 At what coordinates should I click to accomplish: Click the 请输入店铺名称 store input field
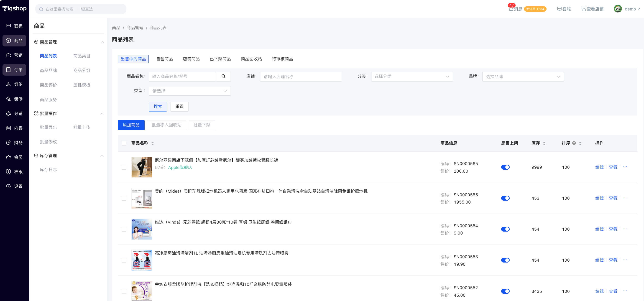click(301, 77)
